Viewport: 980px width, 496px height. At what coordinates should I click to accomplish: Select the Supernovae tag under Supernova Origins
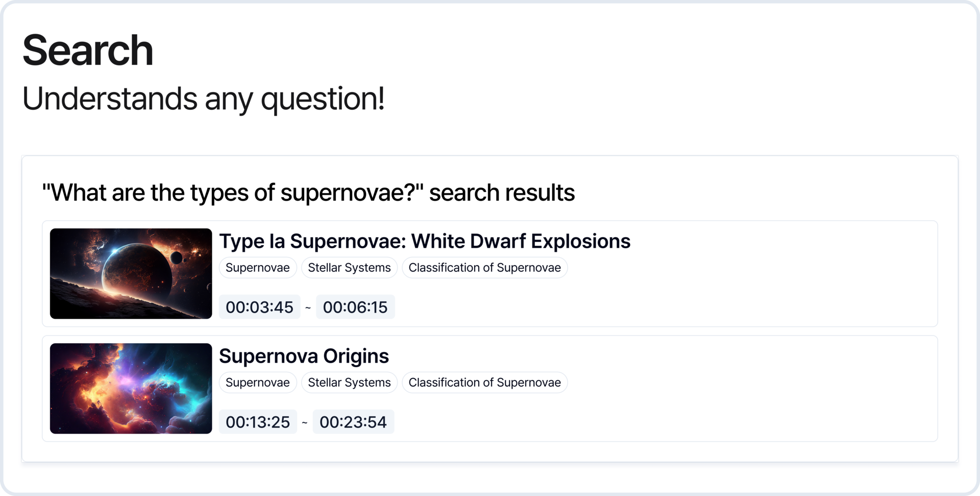[x=257, y=383]
